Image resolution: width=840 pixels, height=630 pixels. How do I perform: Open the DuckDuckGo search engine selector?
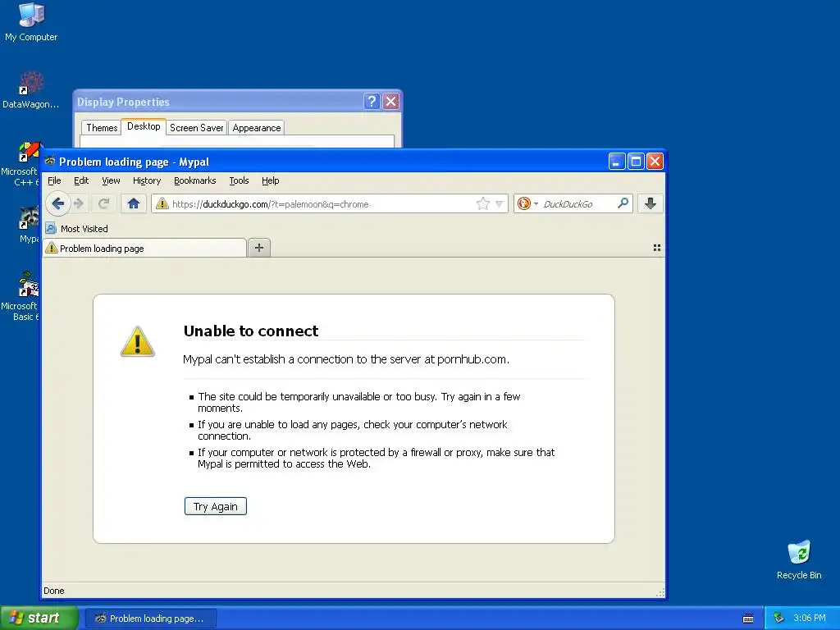[527, 203]
